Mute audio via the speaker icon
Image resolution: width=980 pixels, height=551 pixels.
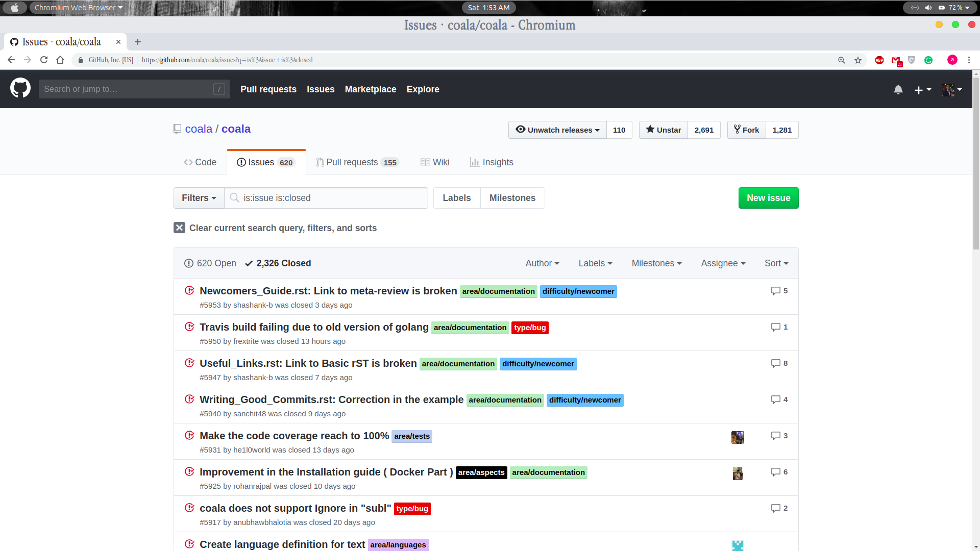tap(928, 8)
